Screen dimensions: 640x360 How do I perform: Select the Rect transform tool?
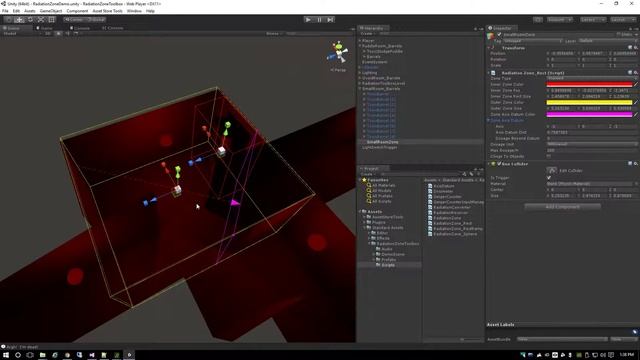(52, 20)
